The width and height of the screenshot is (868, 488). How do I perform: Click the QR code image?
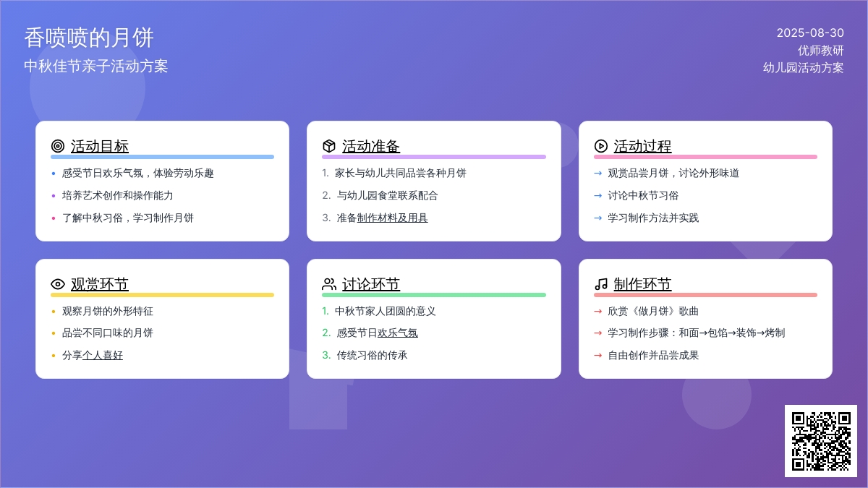click(821, 441)
